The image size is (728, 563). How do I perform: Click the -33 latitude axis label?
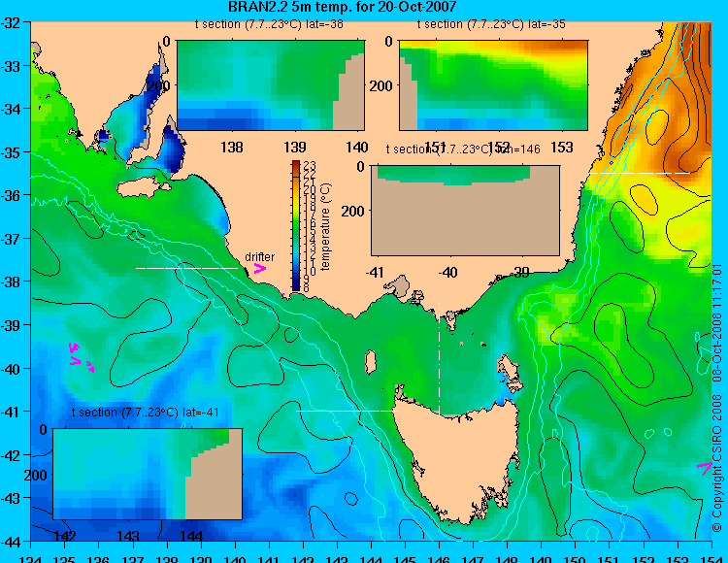(11, 66)
